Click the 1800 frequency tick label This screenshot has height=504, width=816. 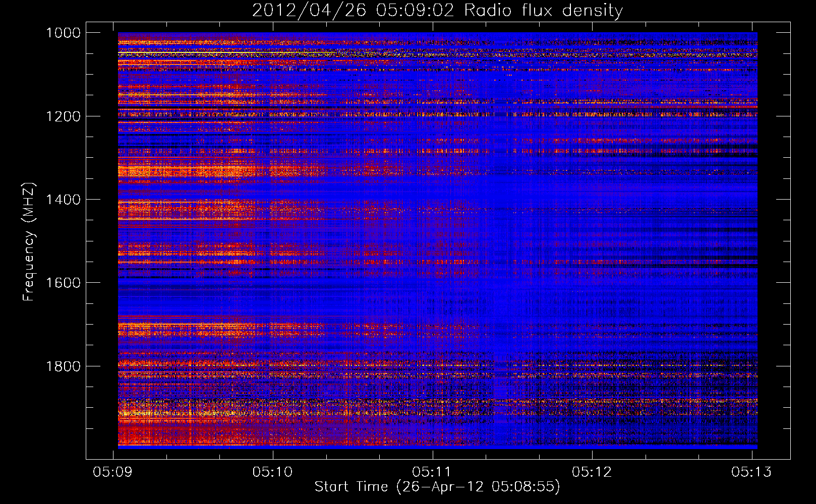63,366
